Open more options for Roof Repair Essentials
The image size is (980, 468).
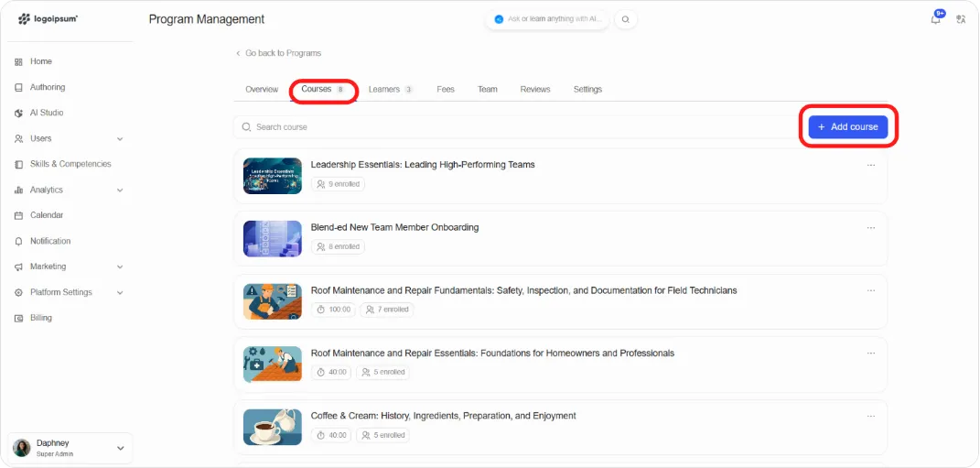coord(870,353)
